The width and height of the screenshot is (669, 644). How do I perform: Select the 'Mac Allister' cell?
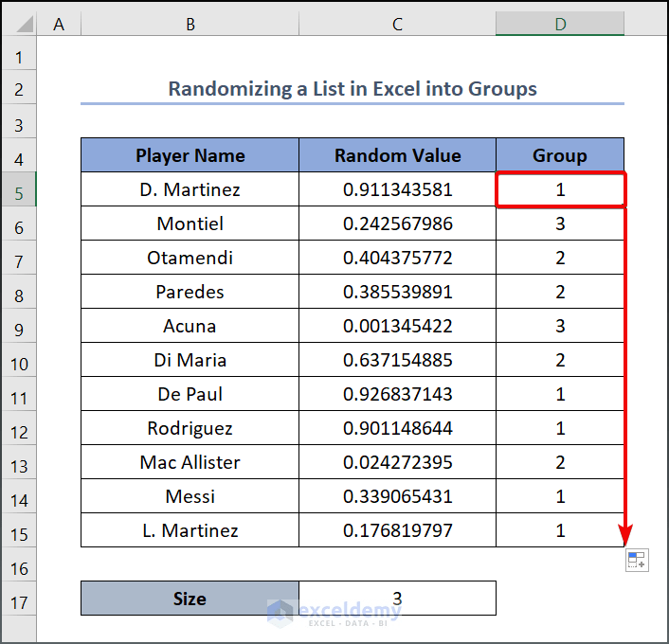[x=190, y=462]
